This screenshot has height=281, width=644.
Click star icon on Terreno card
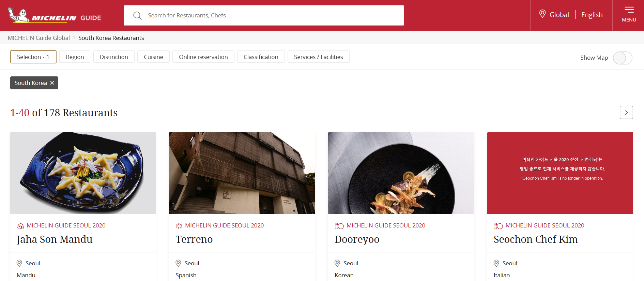tap(179, 226)
